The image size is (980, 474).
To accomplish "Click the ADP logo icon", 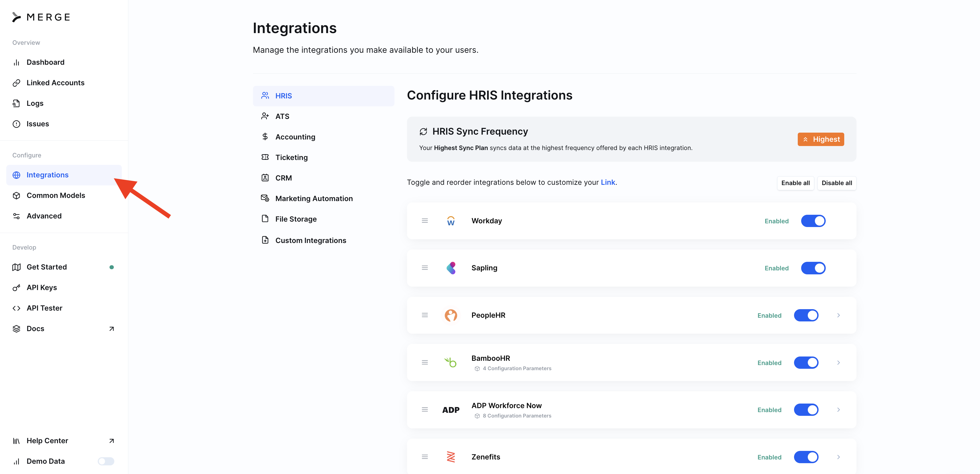I will coord(451,410).
